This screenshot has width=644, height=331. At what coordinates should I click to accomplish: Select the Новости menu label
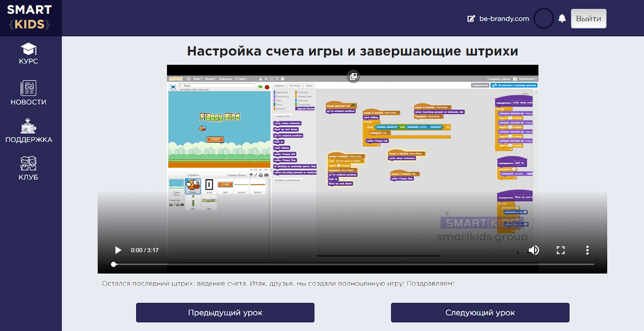[x=29, y=102]
